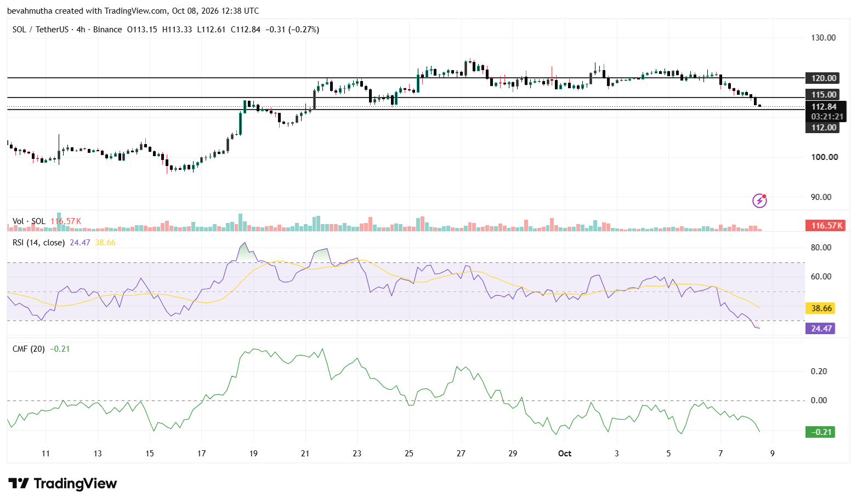Screen dimensions: 857x504
Task: Click the purple lightning bolt icon
Action: point(759,201)
